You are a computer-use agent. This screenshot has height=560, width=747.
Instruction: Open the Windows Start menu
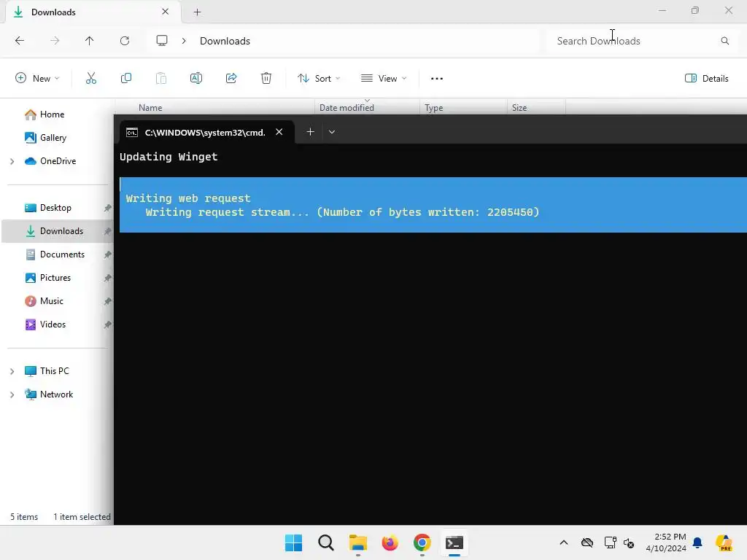(293, 542)
